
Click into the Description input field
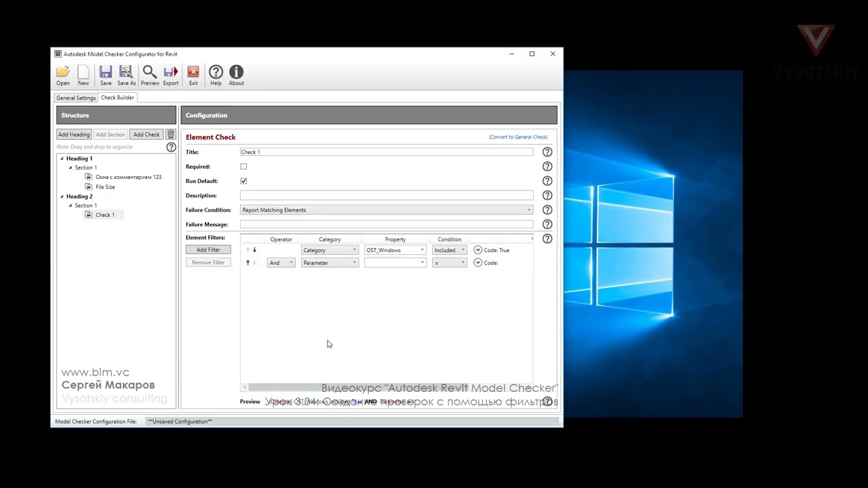point(387,195)
